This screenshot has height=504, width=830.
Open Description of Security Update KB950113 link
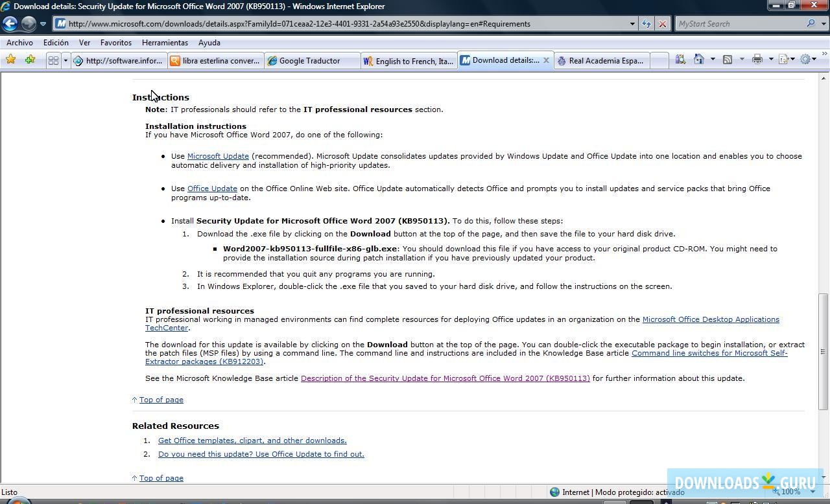pos(445,378)
